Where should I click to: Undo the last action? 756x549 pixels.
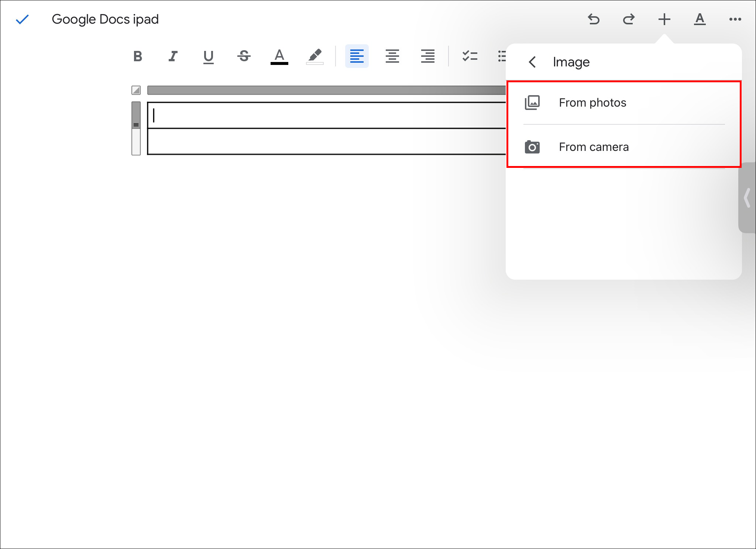click(594, 19)
